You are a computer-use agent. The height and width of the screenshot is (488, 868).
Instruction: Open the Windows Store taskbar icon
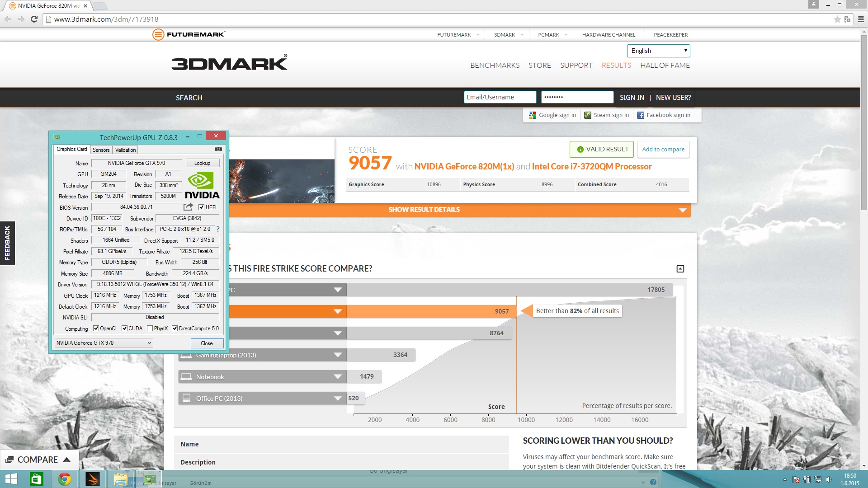click(37, 479)
